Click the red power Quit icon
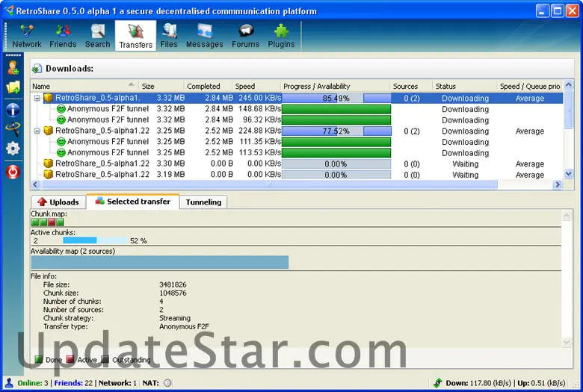Screen dimensions: 583x392 [x=13, y=172]
